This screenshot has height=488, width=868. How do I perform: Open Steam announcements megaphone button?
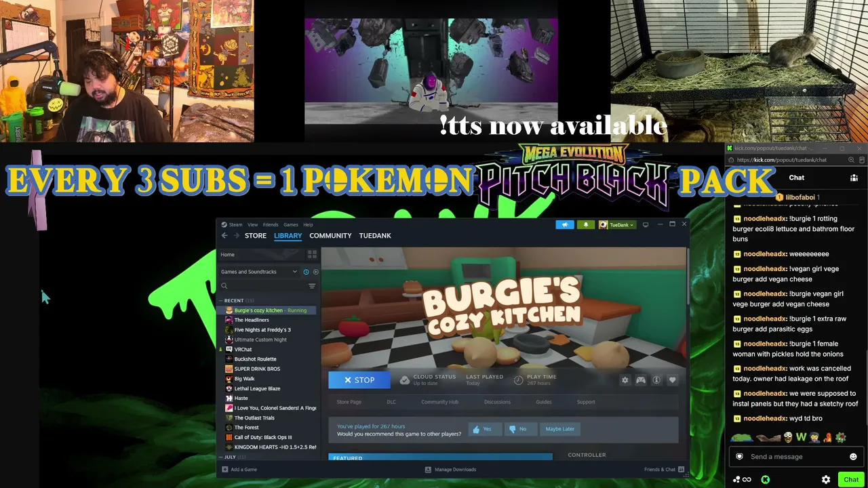565,224
